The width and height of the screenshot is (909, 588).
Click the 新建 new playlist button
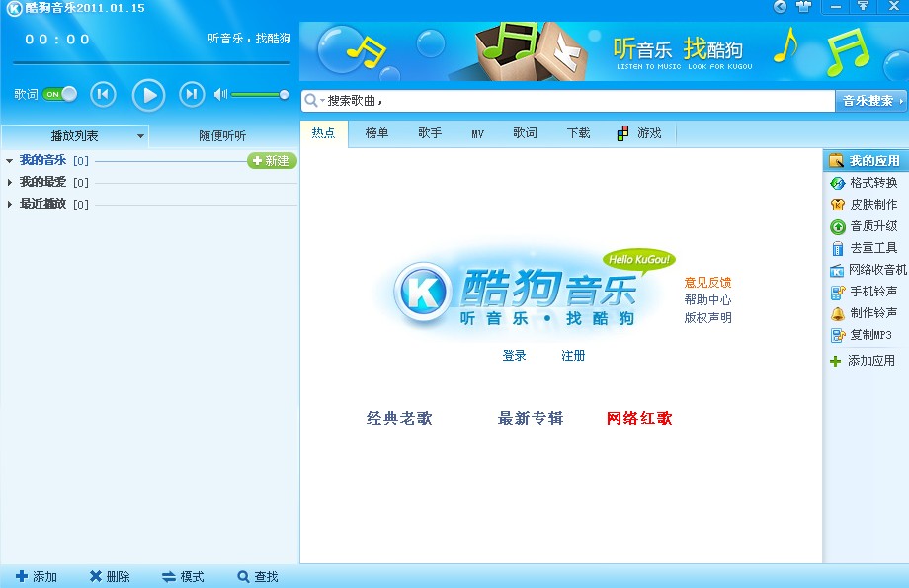tap(272, 161)
